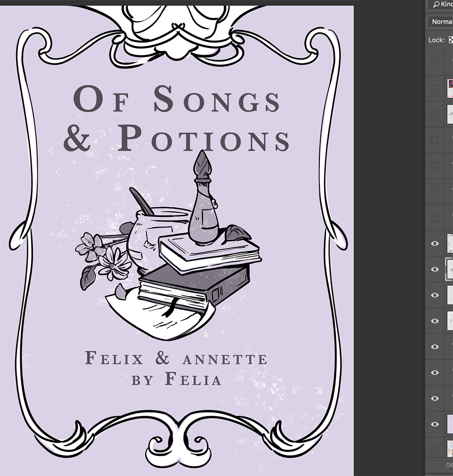The width and height of the screenshot is (453, 476).
Task: Click the lavender fill layer thumbnail
Action: (x=449, y=424)
